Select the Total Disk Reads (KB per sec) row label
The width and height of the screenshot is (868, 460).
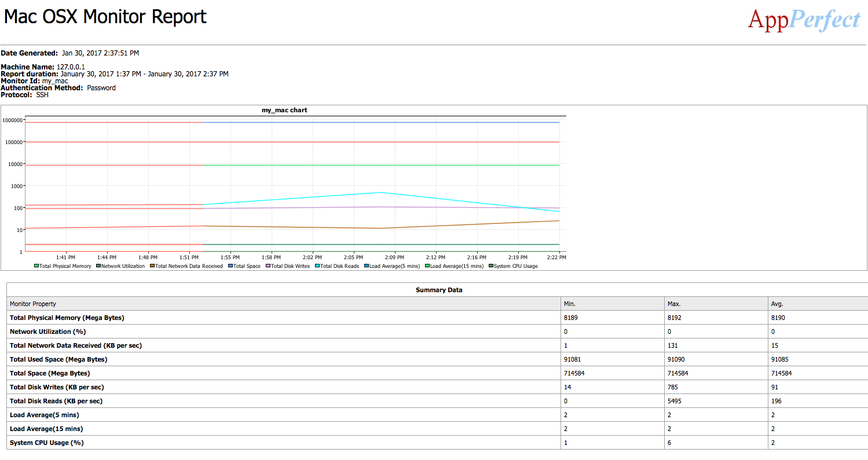pyautogui.click(x=56, y=401)
